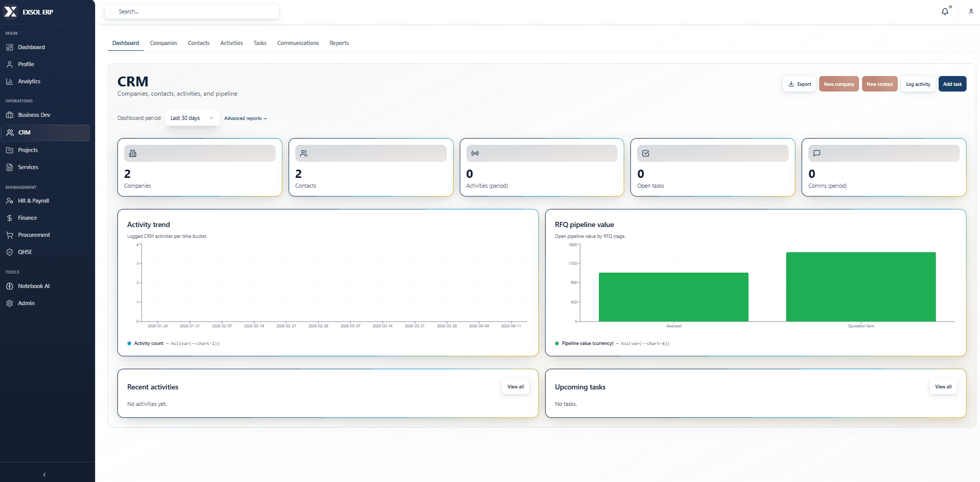The width and height of the screenshot is (980, 482).
Task: Open the Advanced reports link
Action: 246,118
